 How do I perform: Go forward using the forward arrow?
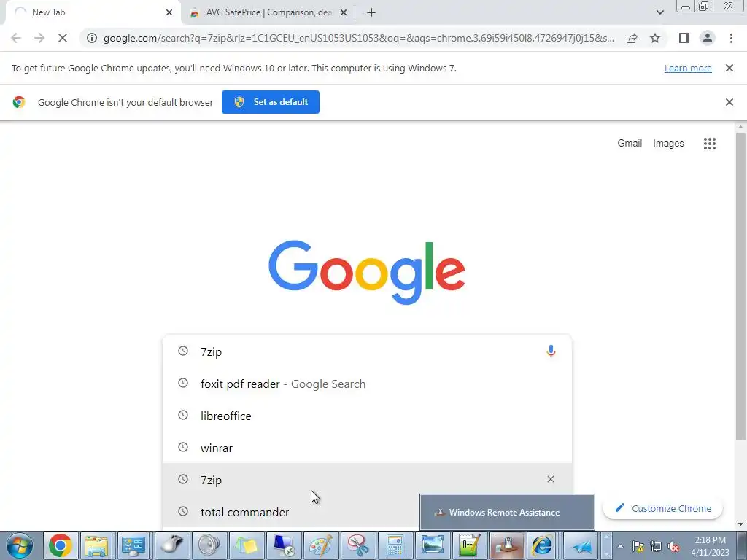pyautogui.click(x=39, y=38)
